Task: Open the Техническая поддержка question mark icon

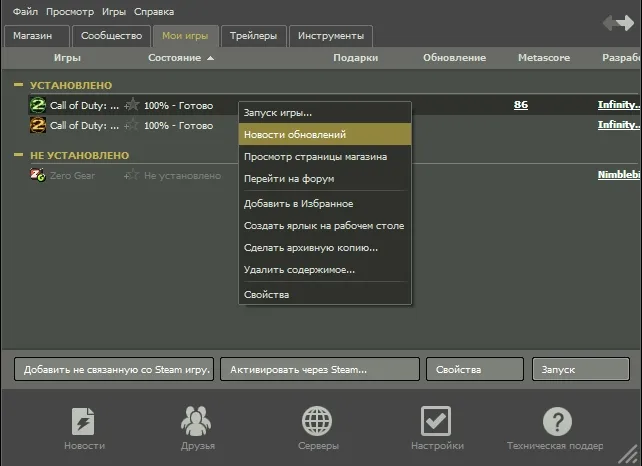Action: [556, 421]
